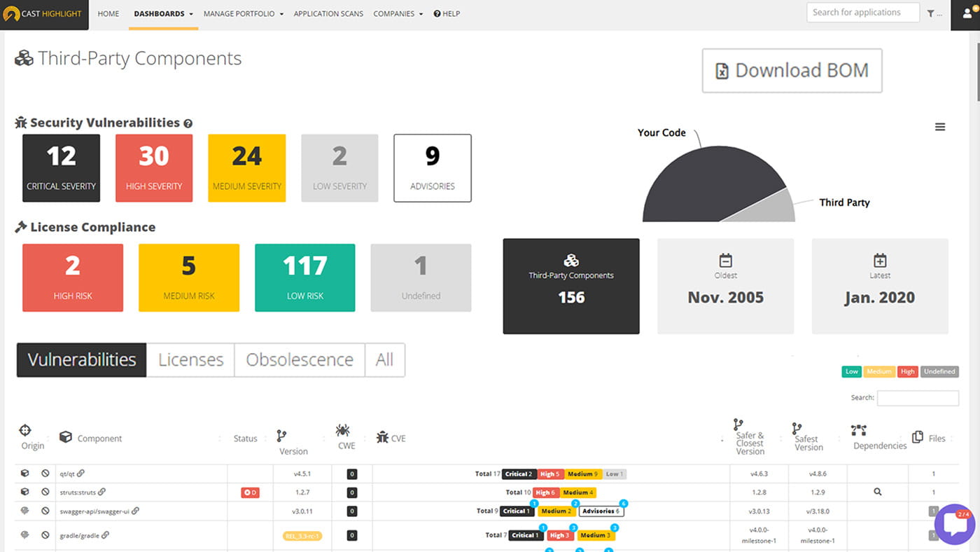Open the hamburger menu on the pie chart
Image resolution: width=980 pixels, height=552 pixels.
(x=939, y=126)
